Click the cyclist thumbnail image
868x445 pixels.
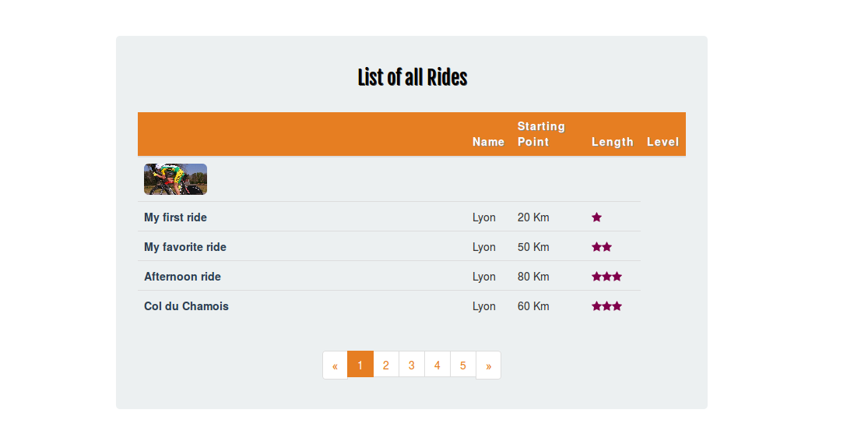click(175, 179)
